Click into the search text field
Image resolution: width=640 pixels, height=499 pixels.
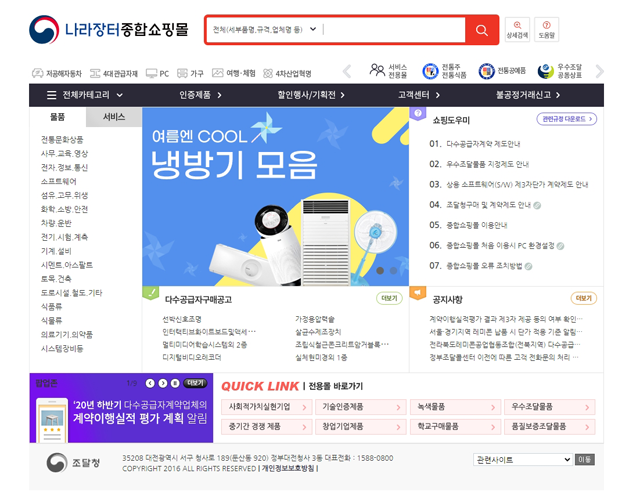point(393,29)
